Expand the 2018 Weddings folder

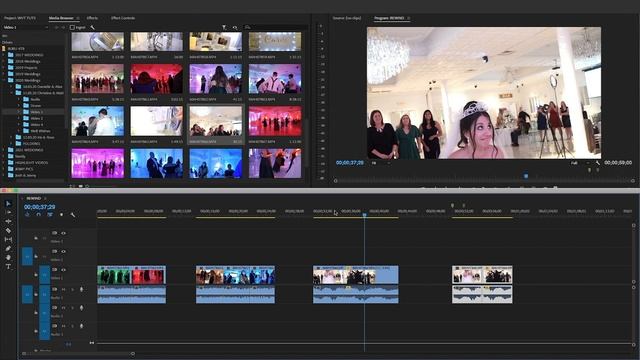point(4,61)
